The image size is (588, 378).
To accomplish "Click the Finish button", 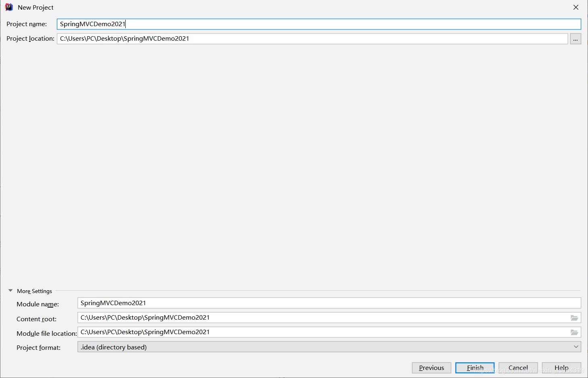I will point(475,368).
